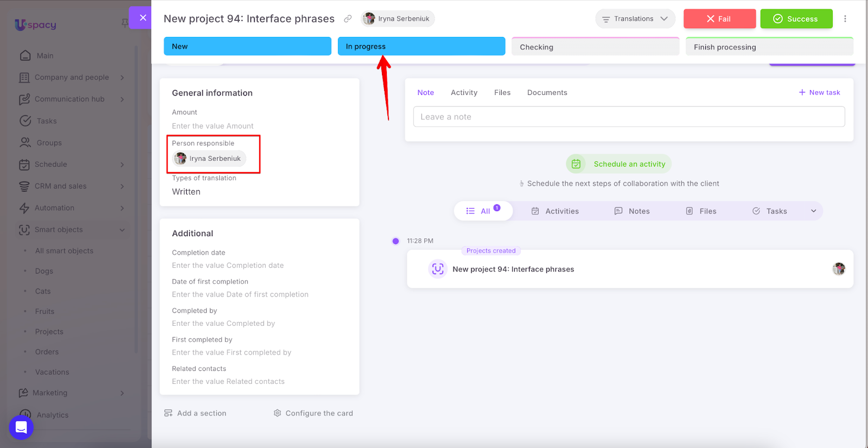Open the three-dot more options menu

[x=845, y=19]
